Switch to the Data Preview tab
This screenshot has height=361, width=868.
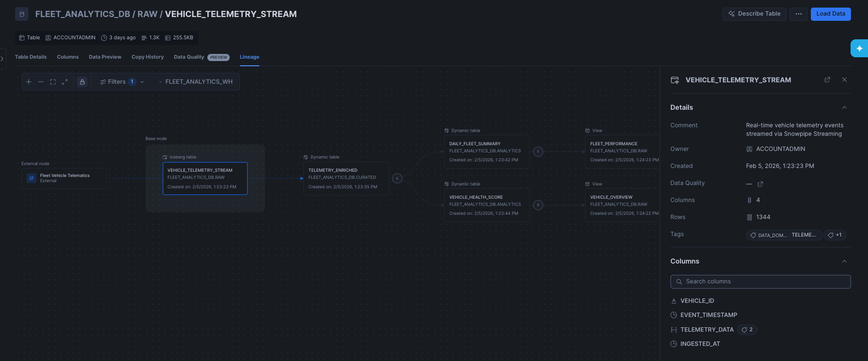click(104, 57)
